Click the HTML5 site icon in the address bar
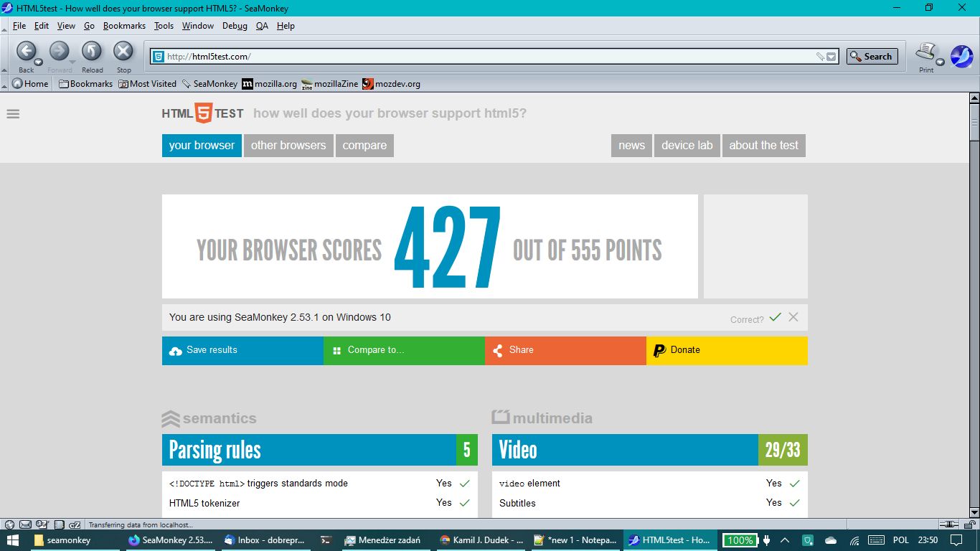980x551 pixels. pyautogui.click(x=159, y=57)
